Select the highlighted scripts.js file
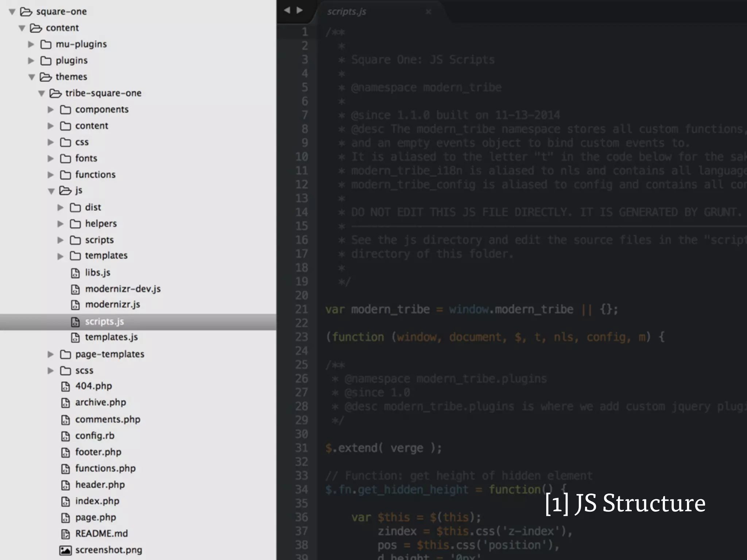 pos(138,322)
